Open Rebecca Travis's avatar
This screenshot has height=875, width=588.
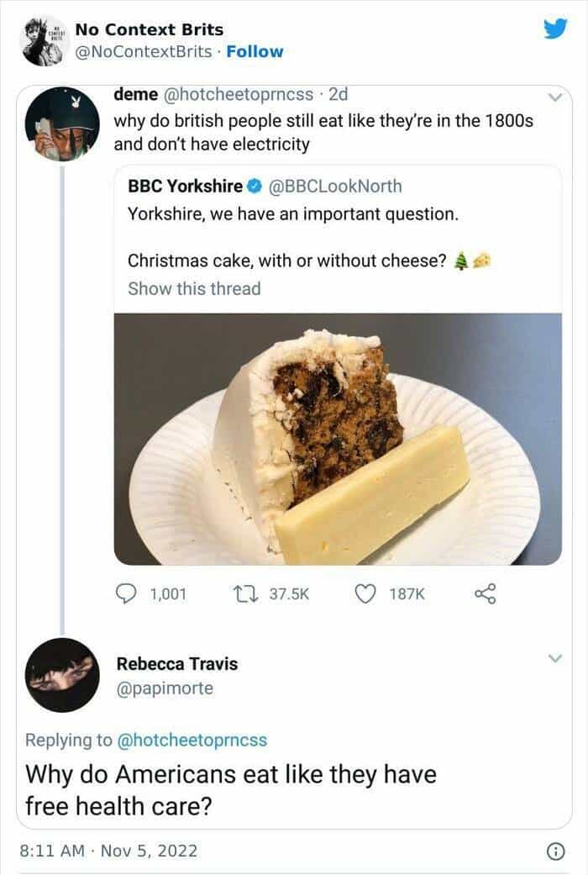[x=62, y=675]
